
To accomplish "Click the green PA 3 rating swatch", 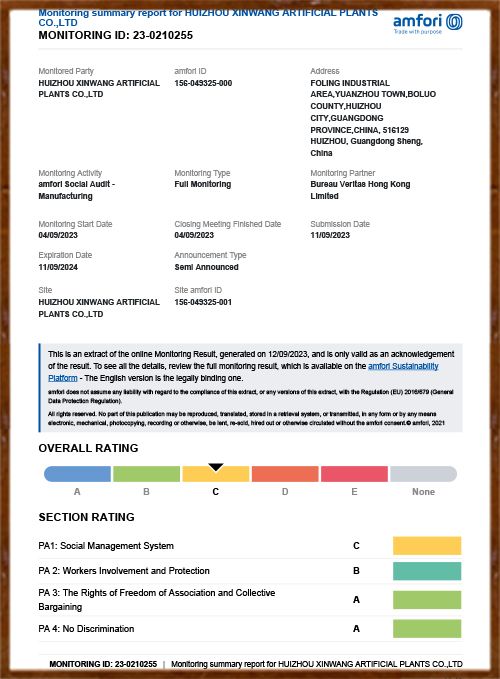I will [x=427, y=600].
